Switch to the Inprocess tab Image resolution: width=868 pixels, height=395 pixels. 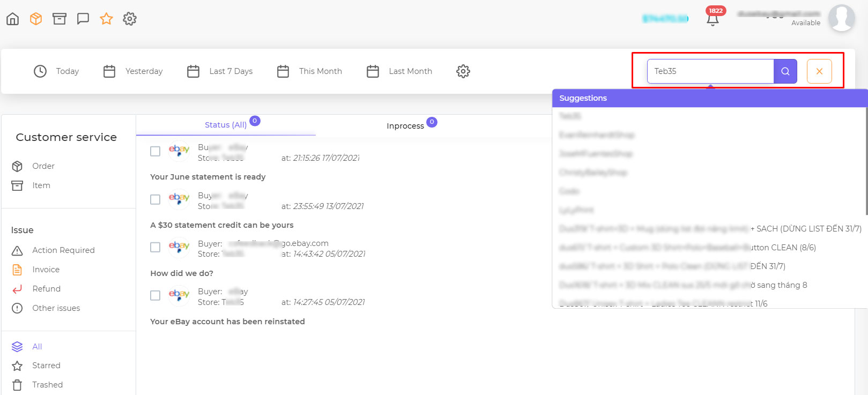[x=405, y=126]
